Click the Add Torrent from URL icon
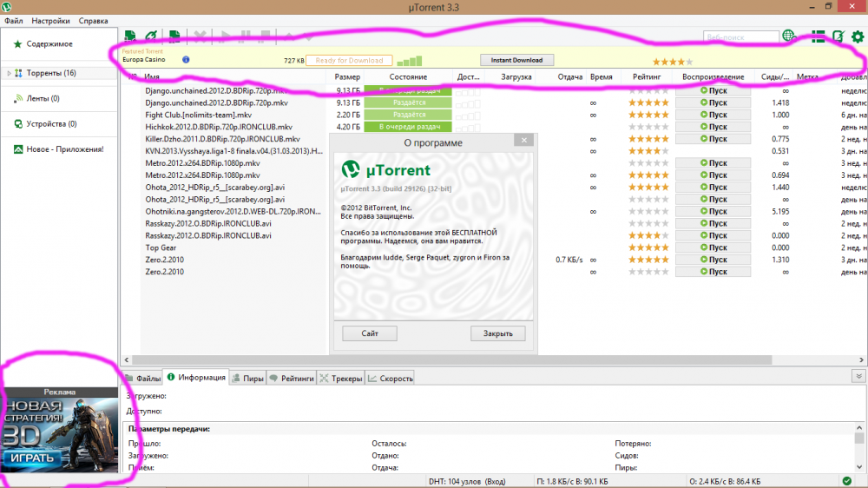This screenshot has height=488, width=868. [151, 36]
